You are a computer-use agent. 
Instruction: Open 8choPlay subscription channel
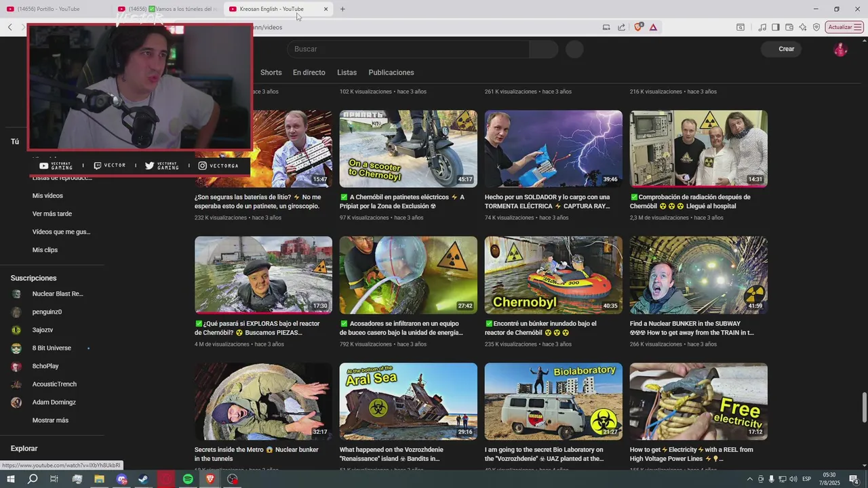pyautogui.click(x=45, y=366)
